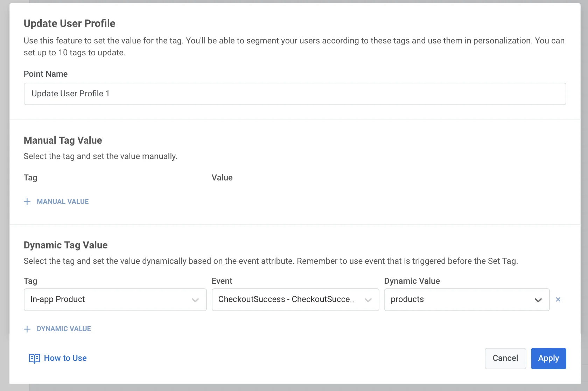Add a new MANUAL VALUE row
This screenshot has width=588, height=391.
pyautogui.click(x=63, y=201)
